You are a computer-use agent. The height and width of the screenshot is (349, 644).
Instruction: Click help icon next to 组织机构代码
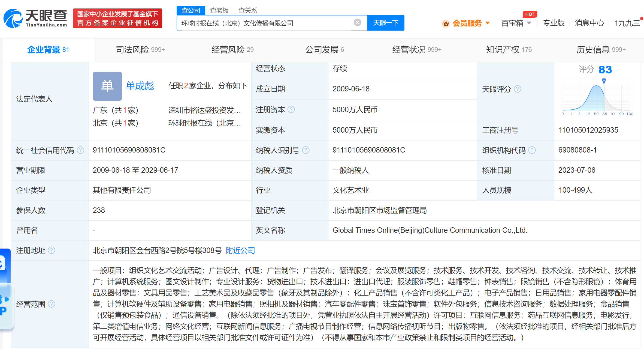click(532, 150)
